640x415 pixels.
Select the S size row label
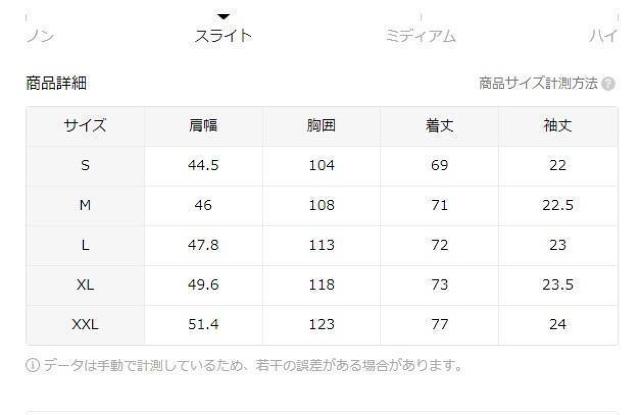pyautogui.click(x=85, y=165)
